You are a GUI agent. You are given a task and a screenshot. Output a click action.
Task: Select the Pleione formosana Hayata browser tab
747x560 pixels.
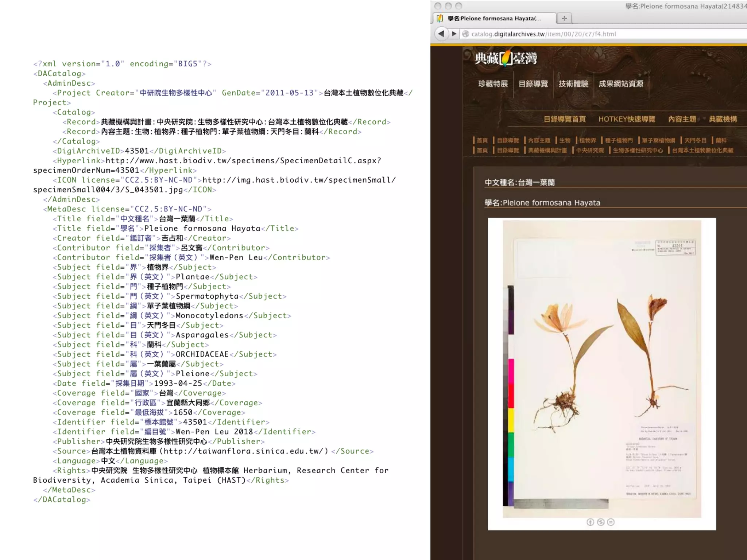coord(494,19)
